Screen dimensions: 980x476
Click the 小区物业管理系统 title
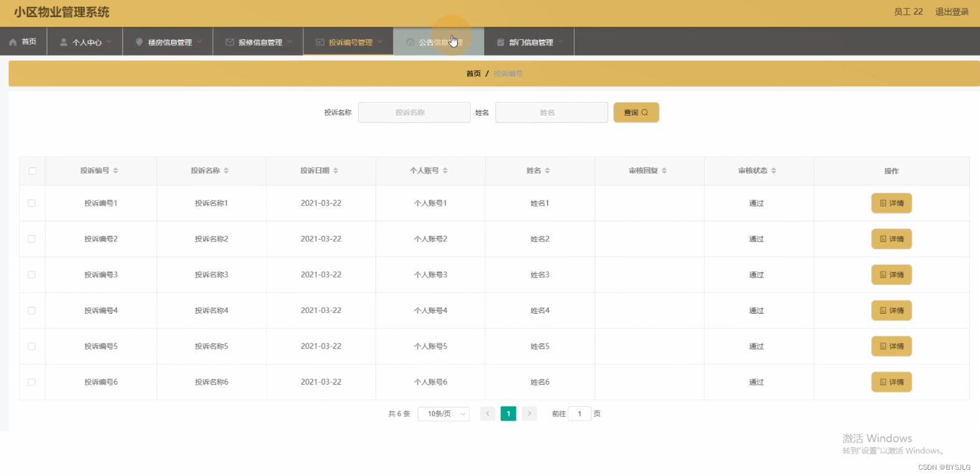[62, 12]
